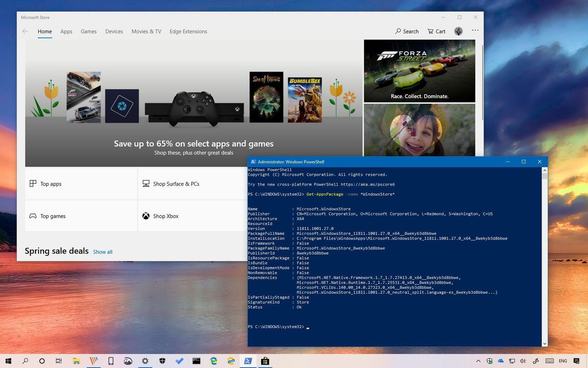Click Show all beside Spring sale deals
The height and width of the screenshot is (368, 588).
(103, 252)
